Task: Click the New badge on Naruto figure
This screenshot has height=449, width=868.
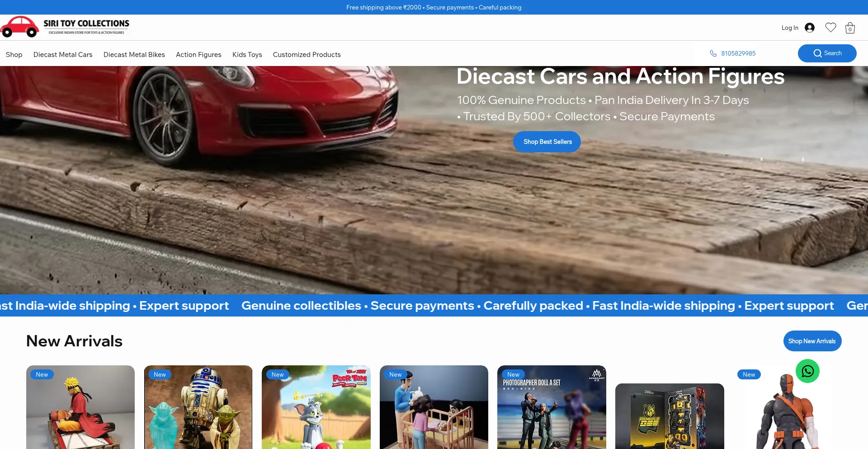Action: [42, 374]
